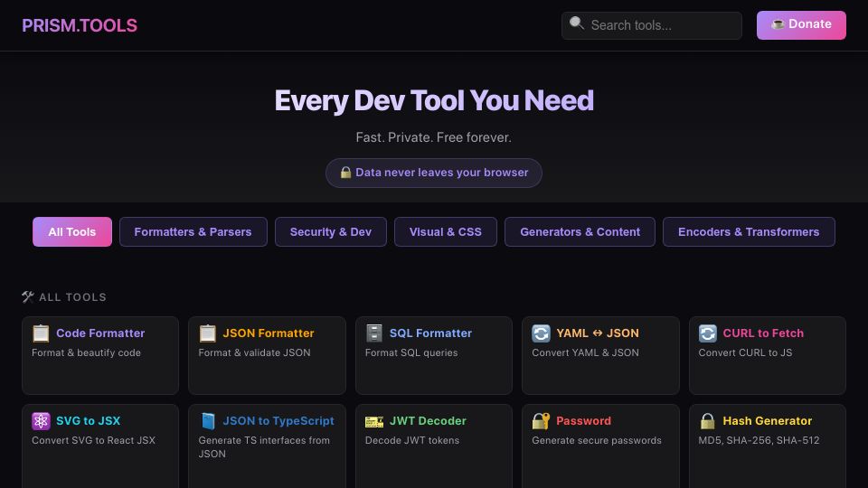Click 'Generate TS interfaces from JSON' text

pyautogui.click(x=264, y=447)
